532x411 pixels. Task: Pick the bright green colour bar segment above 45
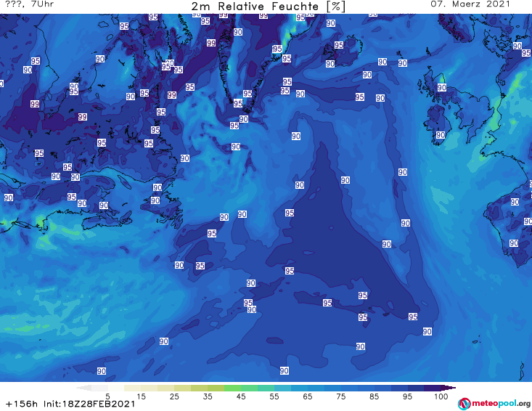click(x=232, y=388)
